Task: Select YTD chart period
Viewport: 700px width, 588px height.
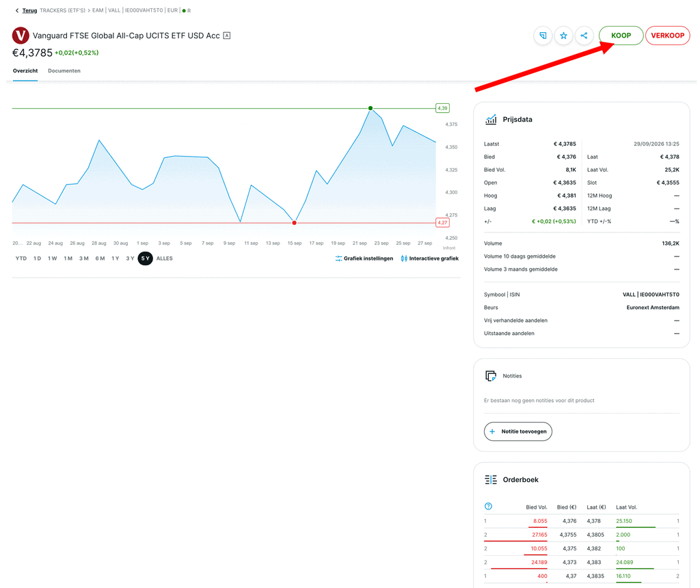Action: coord(21,258)
